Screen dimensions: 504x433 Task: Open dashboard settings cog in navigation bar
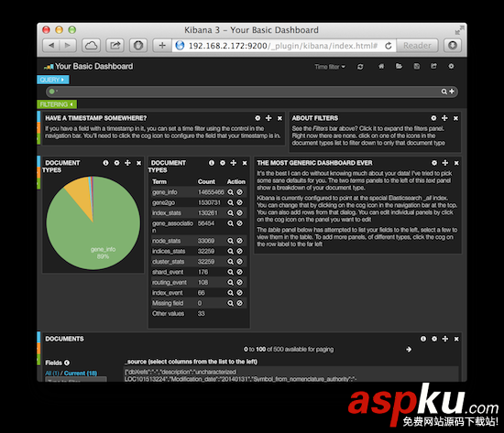point(451,66)
